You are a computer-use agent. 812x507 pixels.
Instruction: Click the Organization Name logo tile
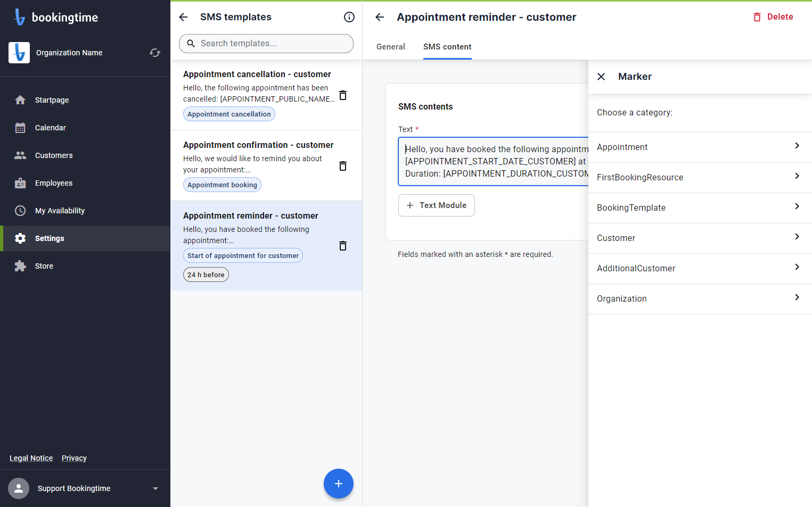click(x=19, y=53)
